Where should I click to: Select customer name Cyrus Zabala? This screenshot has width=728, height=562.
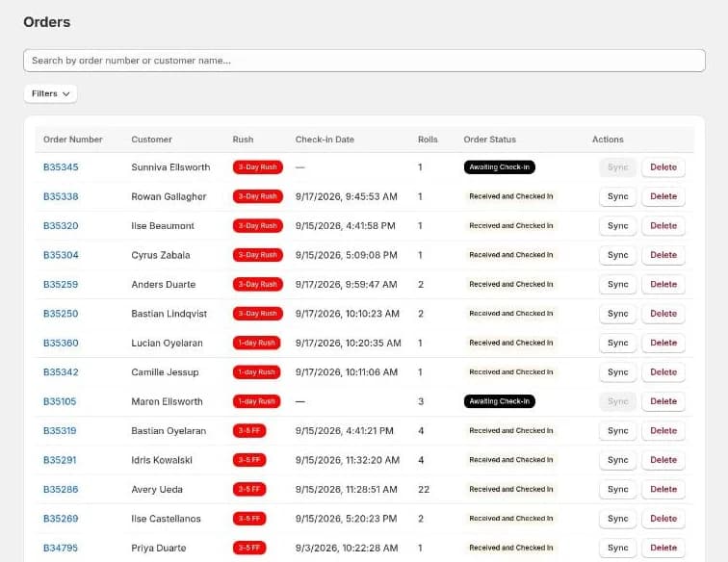point(161,255)
